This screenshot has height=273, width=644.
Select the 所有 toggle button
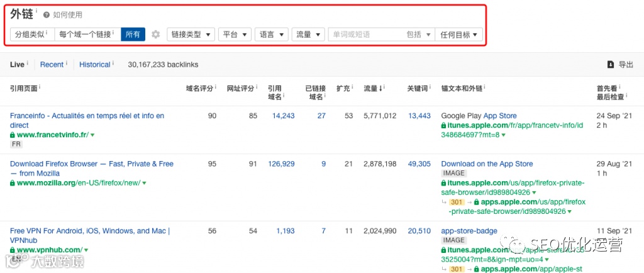pos(133,35)
